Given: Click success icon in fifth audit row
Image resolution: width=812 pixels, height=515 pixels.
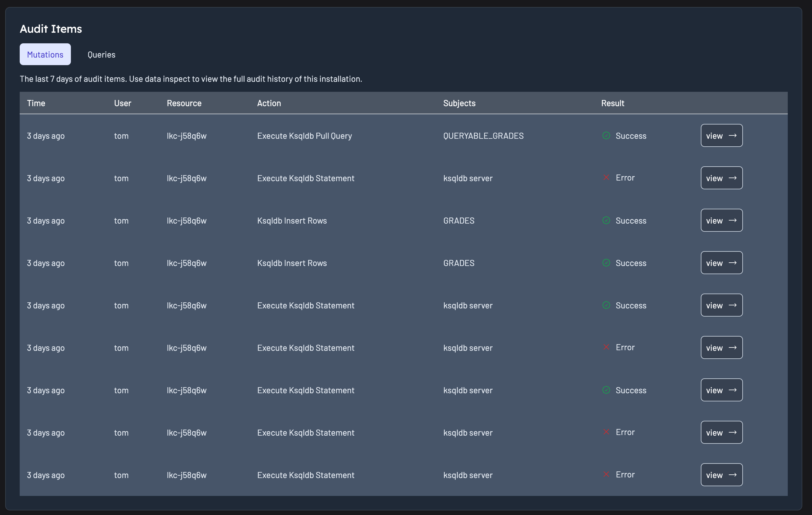Looking at the screenshot, I should (606, 305).
